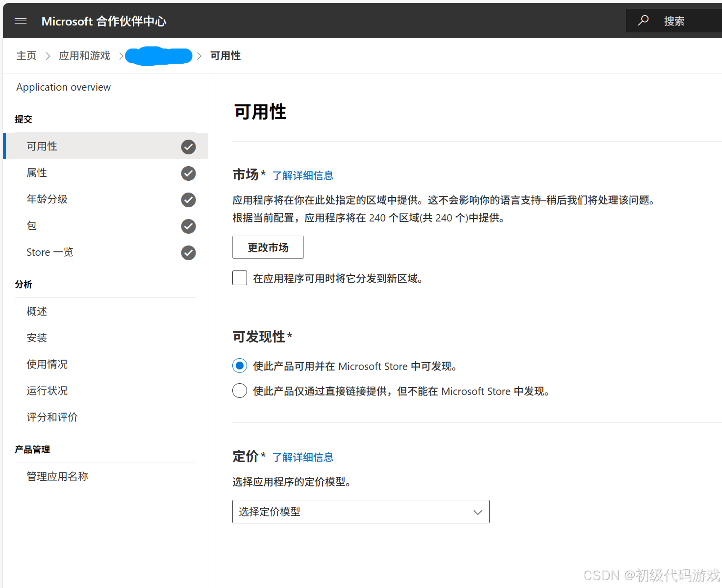The image size is (722, 588).
Task: Click Application overview link
Action: 64,87
